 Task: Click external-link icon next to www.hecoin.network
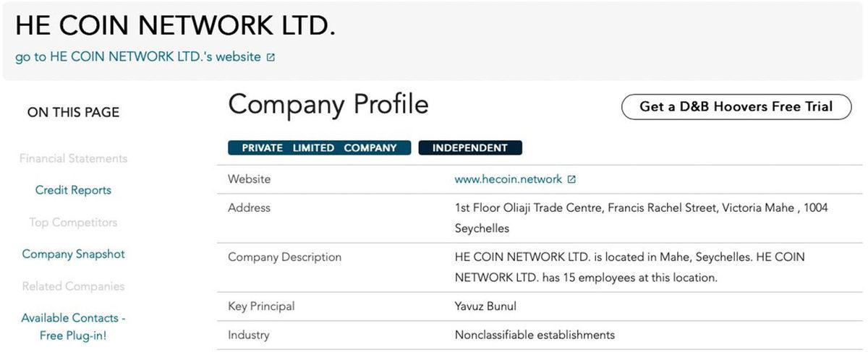pyautogui.click(x=571, y=179)
